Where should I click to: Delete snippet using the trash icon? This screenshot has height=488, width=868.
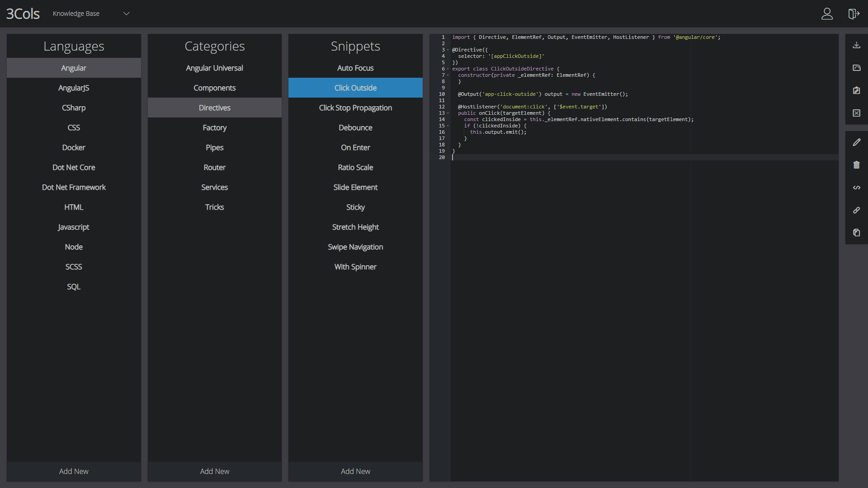856,165
